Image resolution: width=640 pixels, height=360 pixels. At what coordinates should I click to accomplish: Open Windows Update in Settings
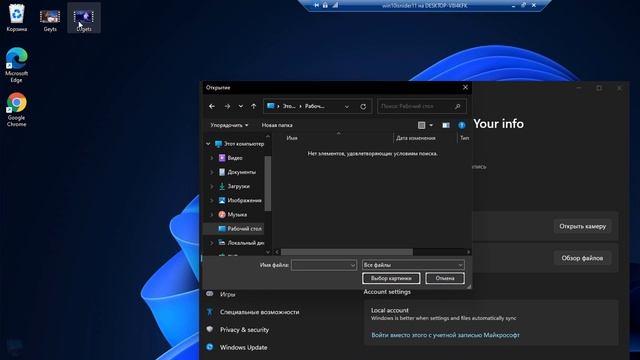click(243, 348)
